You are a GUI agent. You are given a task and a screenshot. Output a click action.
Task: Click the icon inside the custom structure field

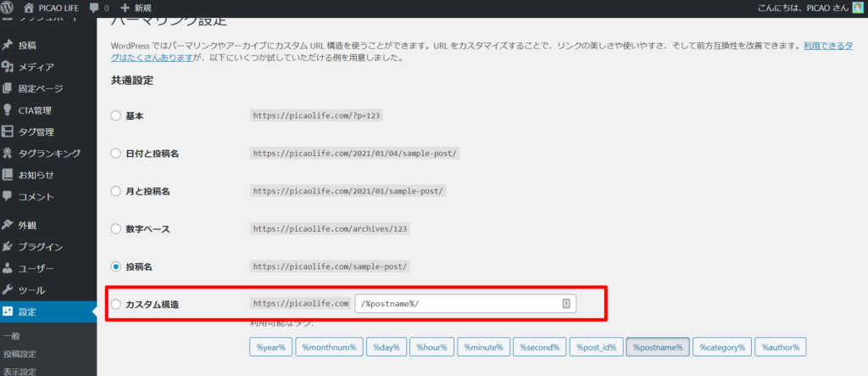pos(566,303)
